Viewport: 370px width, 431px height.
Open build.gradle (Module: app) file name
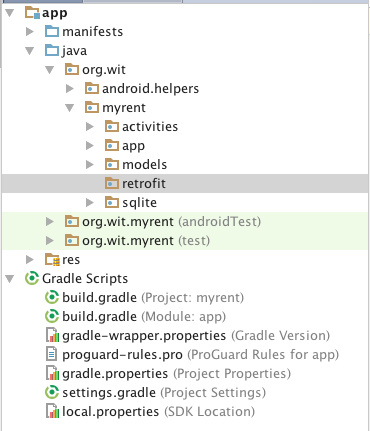[100, 317]
